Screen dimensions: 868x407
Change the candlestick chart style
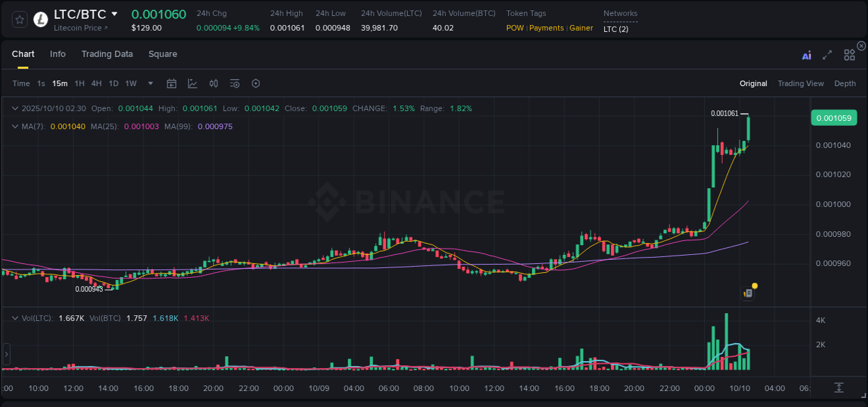[213, 83]
